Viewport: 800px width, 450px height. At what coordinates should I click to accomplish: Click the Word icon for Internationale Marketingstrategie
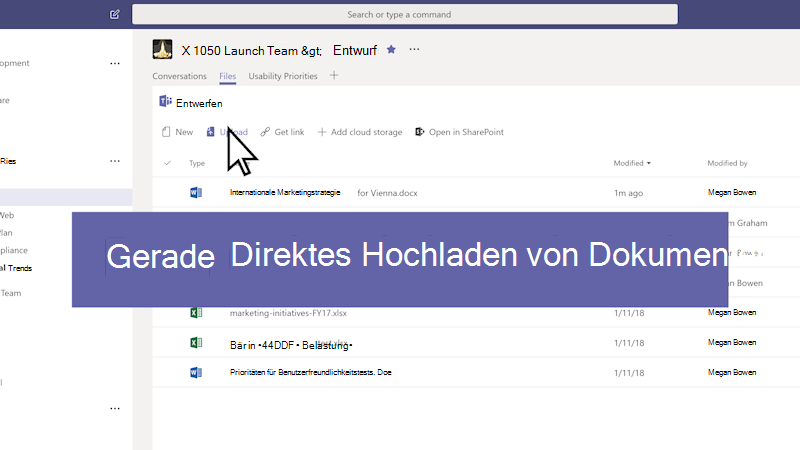[x=196, y=192]
